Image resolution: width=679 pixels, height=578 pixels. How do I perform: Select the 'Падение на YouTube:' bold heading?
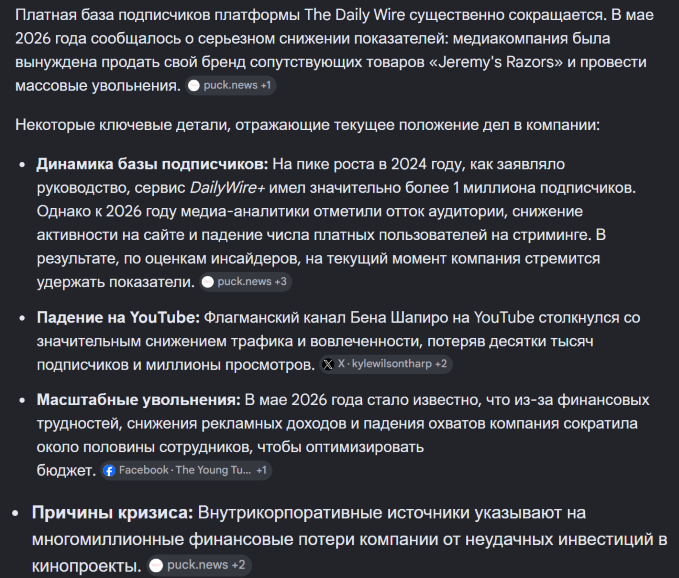pos(118,317)
